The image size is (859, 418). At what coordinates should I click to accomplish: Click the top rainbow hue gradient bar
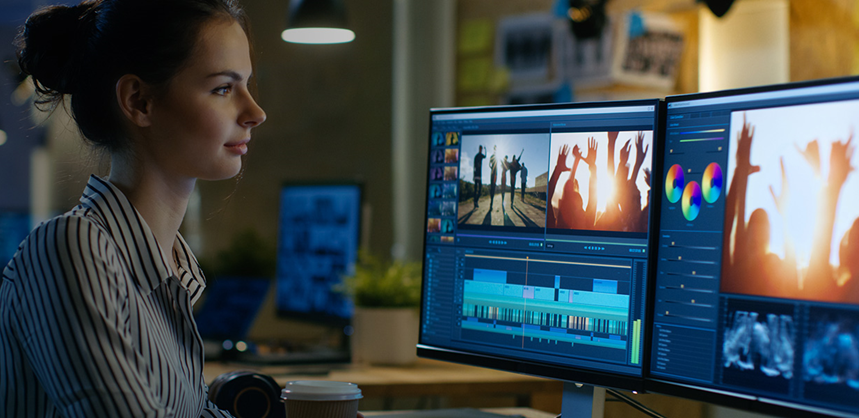coord(702,131)
